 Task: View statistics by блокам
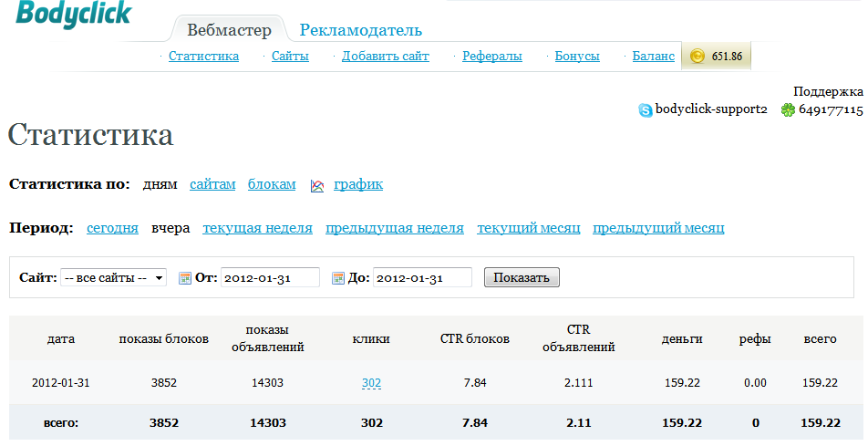click(x=272, y=184)
